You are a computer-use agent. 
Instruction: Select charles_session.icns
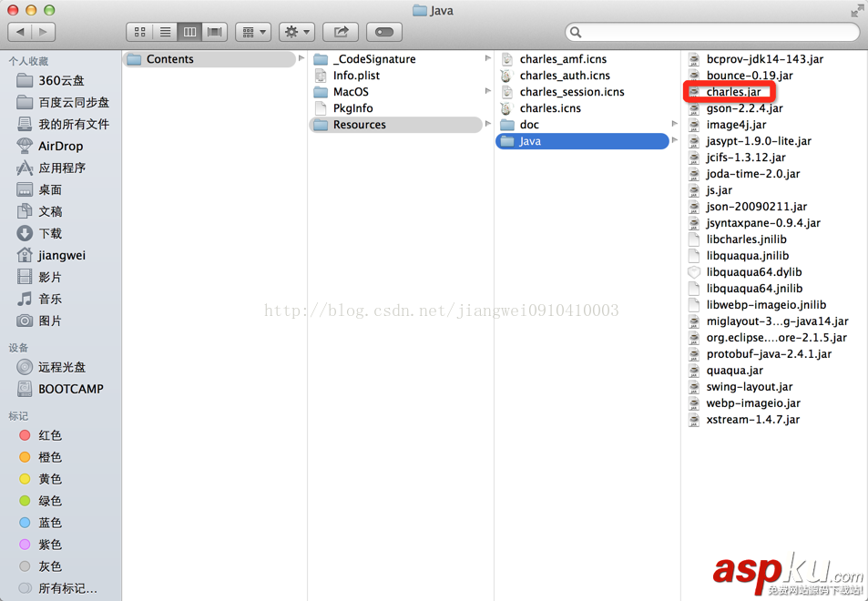tap(582, 92)
